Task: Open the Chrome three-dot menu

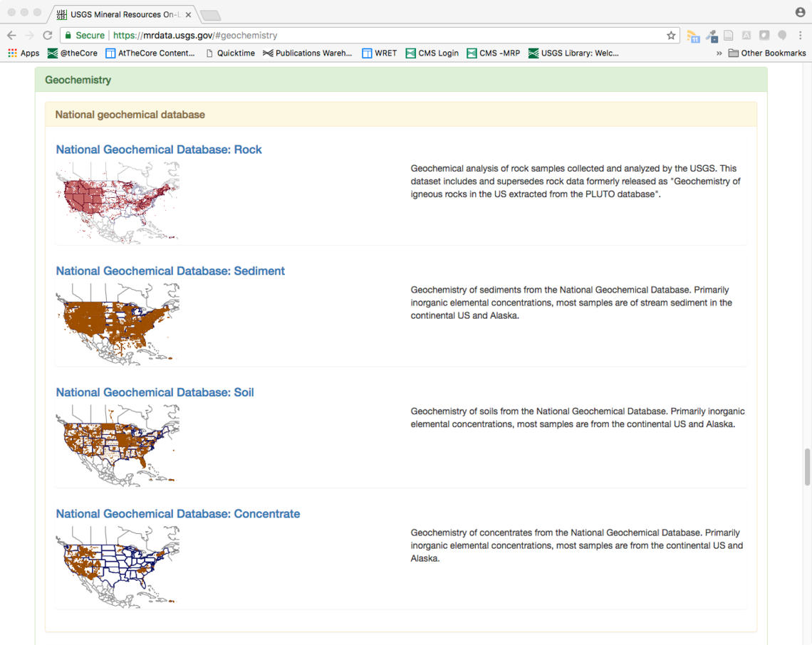Action: (x=800, y=35)
